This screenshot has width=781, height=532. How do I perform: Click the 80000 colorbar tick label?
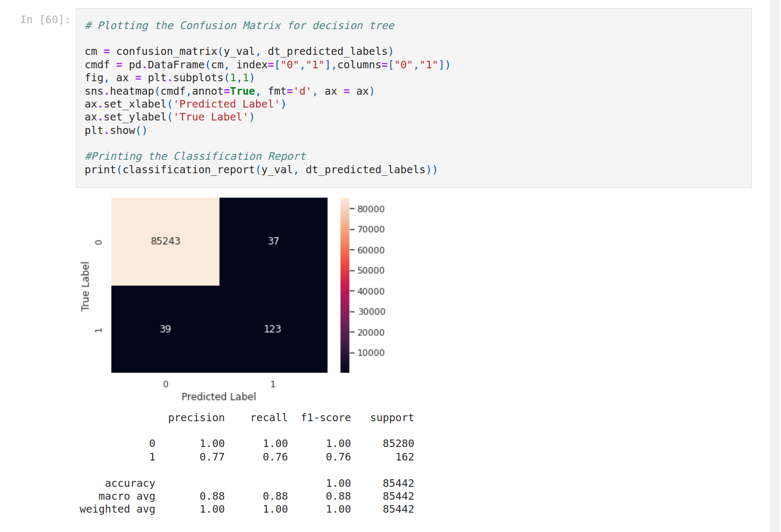tap(371, 209)
